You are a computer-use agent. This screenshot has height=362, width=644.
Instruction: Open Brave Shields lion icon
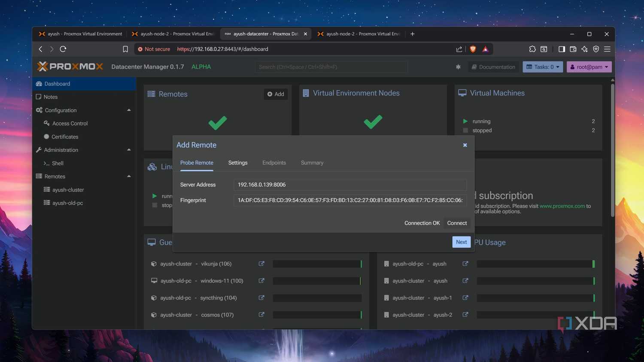[473, 49]
